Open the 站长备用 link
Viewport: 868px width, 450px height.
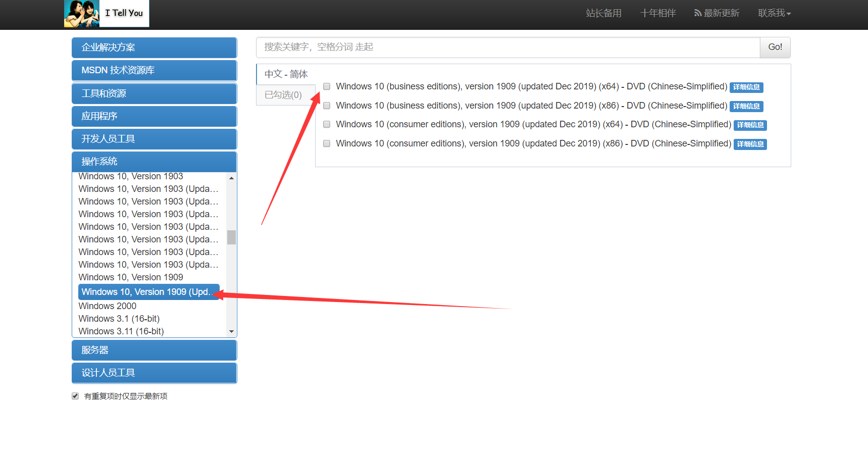603,13
